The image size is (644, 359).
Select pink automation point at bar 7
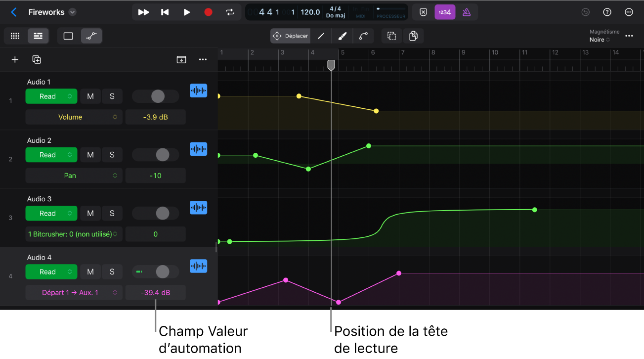pyautogui.click(x=399, y=273)
